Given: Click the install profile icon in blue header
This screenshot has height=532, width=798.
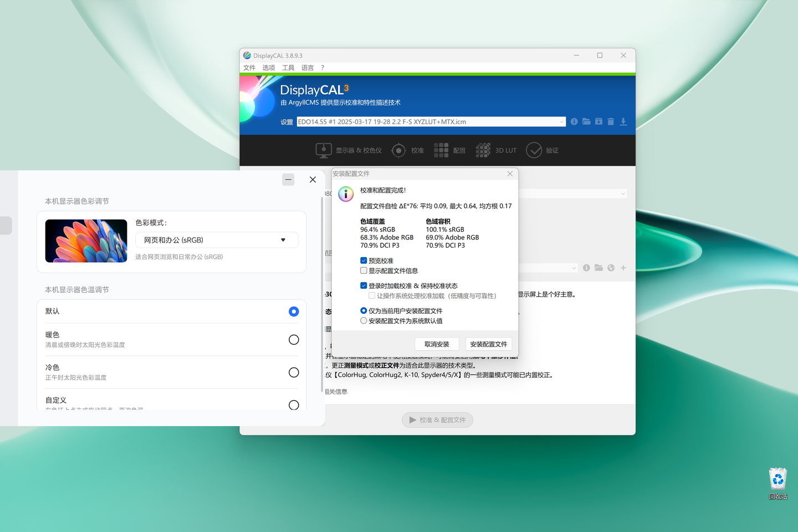Looking at the screenshot, I should (598, 121).
